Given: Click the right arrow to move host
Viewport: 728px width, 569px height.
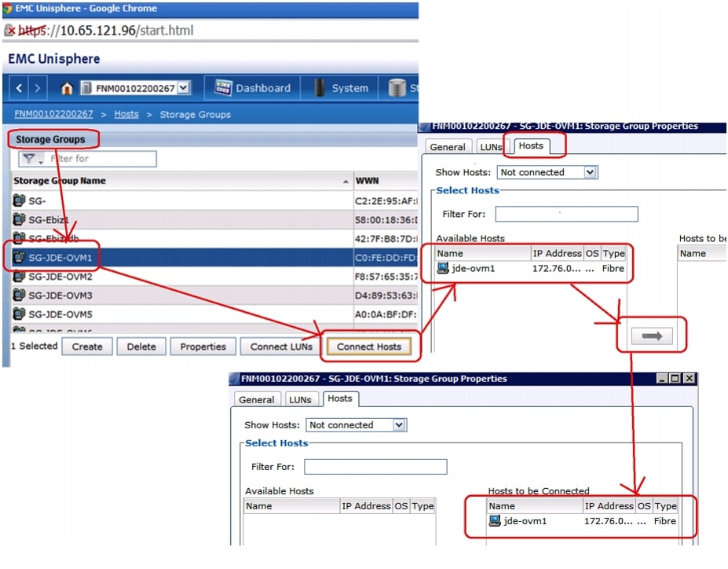Looking at the screenshot, I should (x=652, y=336).
